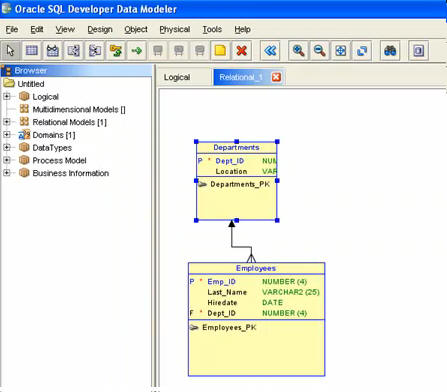
Task: Open the Help menu
Action: (242, 29)
